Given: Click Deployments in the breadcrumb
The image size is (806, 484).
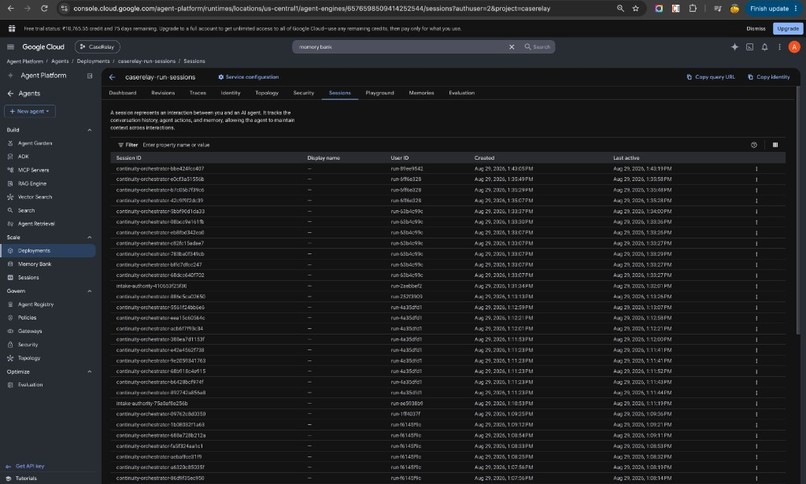Looking at the screenshot, I should (x=93, y=61).
